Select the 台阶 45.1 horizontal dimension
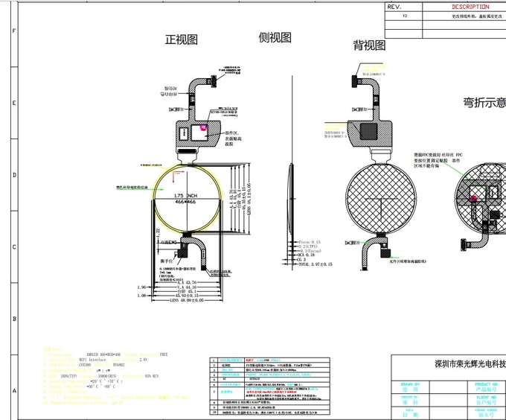Image resolution: width=506 pixels, height=420 pixels. coord(187,291)
